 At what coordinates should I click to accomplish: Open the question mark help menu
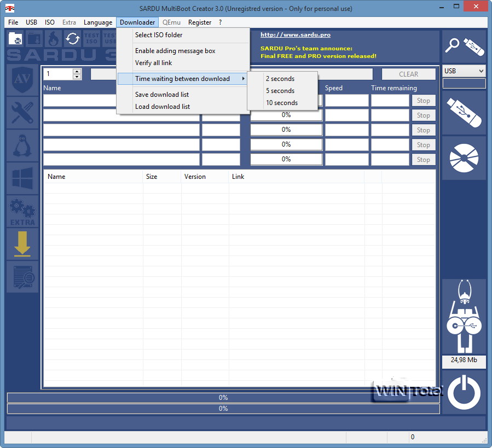click(x=220, y=22)
